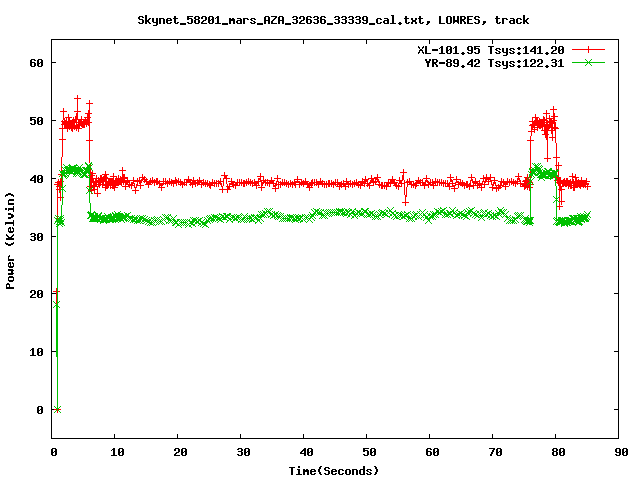Click the overlapping marker at 0 Kelvin

pos(57,410)
